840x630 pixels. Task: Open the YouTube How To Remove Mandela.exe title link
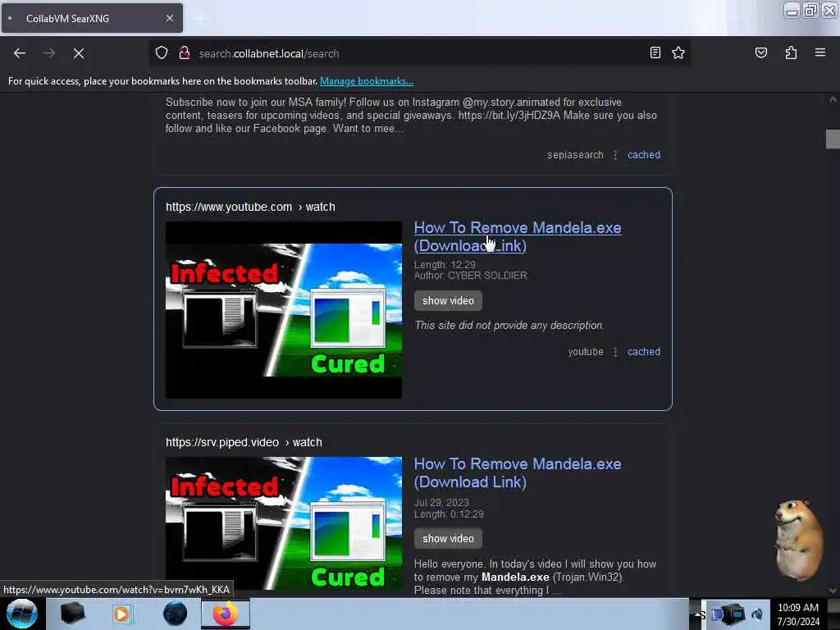click(x=518, y=236)
